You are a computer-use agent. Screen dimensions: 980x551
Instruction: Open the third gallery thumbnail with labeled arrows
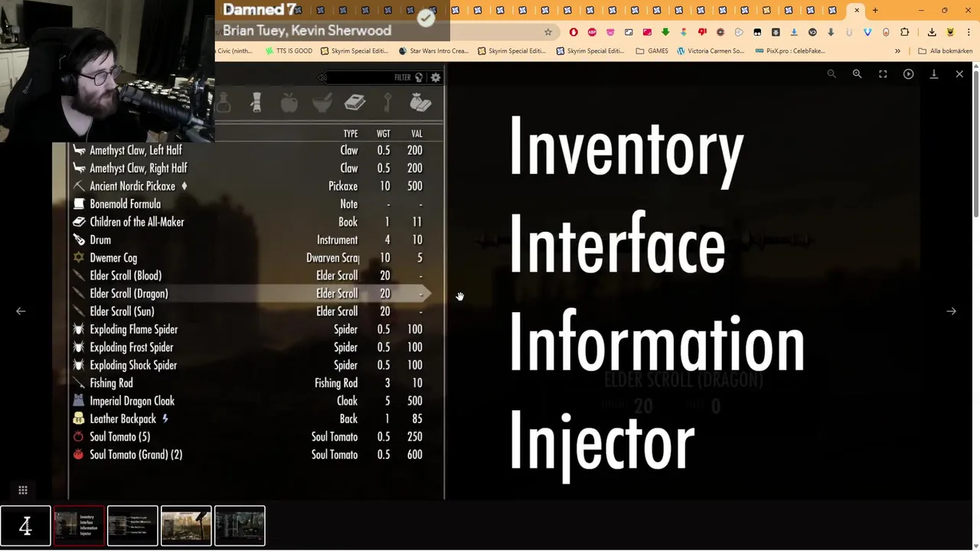point(132,526)
